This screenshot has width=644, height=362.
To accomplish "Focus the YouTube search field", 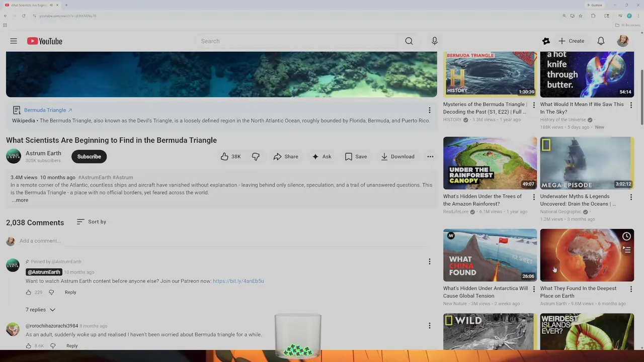I will (x=297, y=41).
